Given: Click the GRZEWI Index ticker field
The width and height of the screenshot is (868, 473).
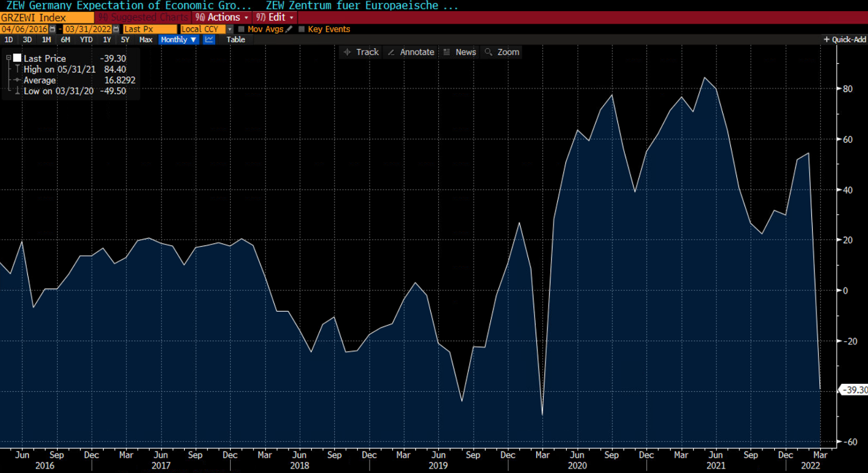Looking at the screenshot, I should [44, 17].
